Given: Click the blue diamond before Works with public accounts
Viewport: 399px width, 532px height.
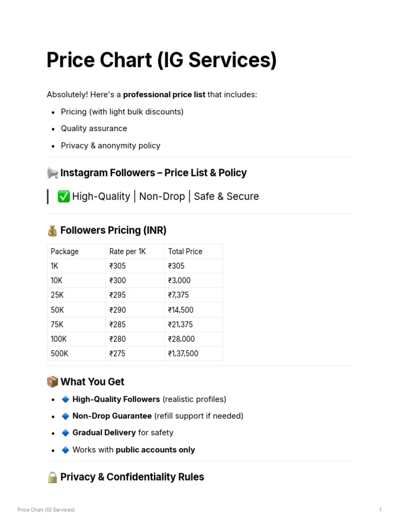Looking at the screenshot, I should pos(65,450).
